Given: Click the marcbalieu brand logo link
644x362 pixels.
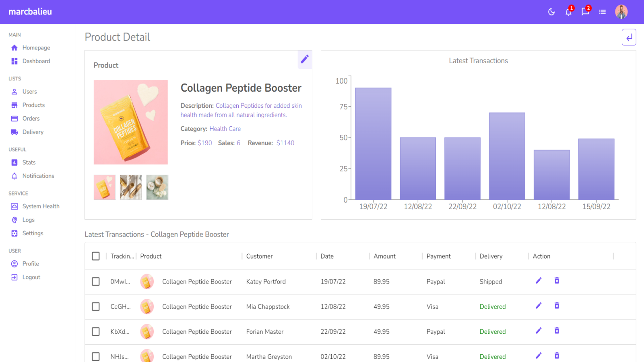Looking at the screenshot, I should 30,12.
